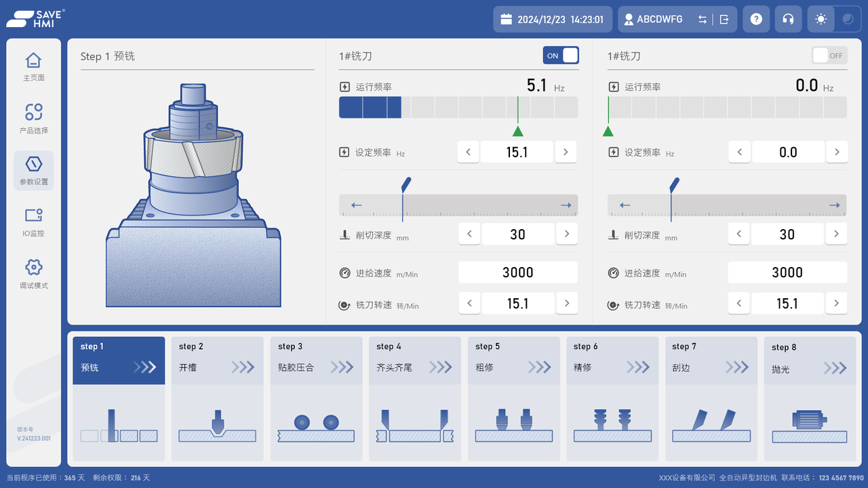Turn off the left 1#铣刀 ON switch
The height and width of the screenshot is (488, 868).
click(x=561, y=55)
